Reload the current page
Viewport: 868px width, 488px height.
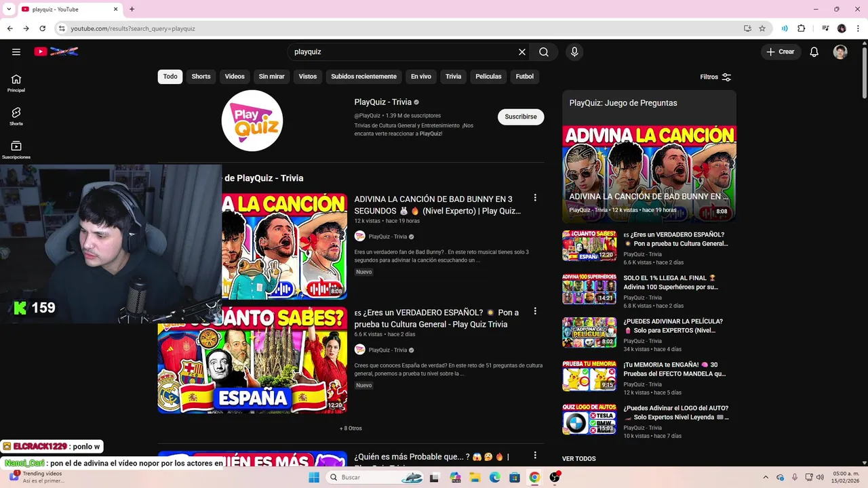[42, 28]
